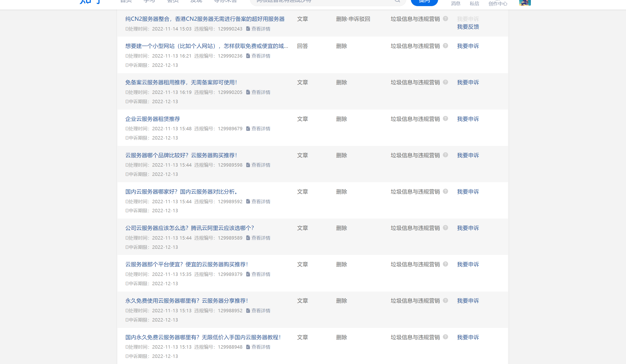Open the 知乎 logo on the top left

(90, 1)
